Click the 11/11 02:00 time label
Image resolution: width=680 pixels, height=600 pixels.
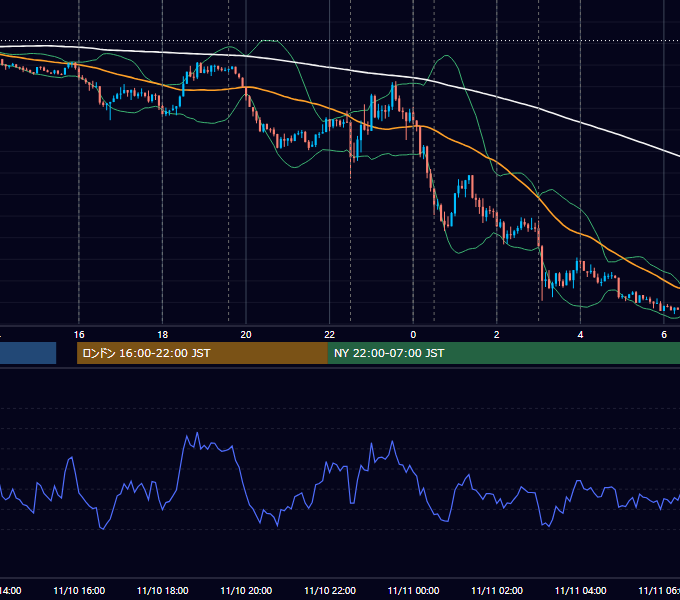pos(497,590)
